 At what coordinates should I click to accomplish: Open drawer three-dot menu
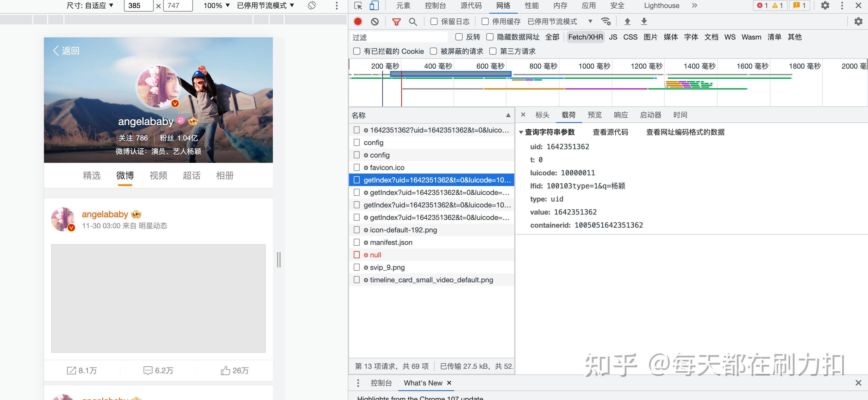(358, 383)
